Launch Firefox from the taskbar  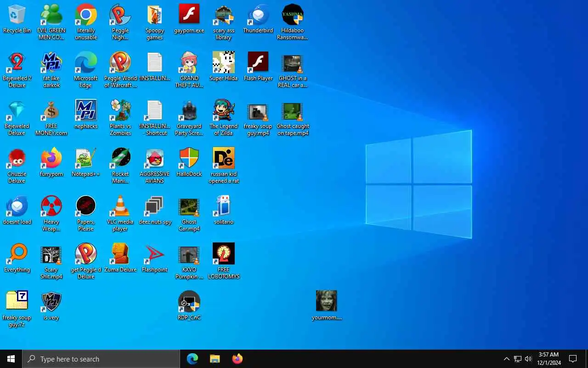(237, 359)
